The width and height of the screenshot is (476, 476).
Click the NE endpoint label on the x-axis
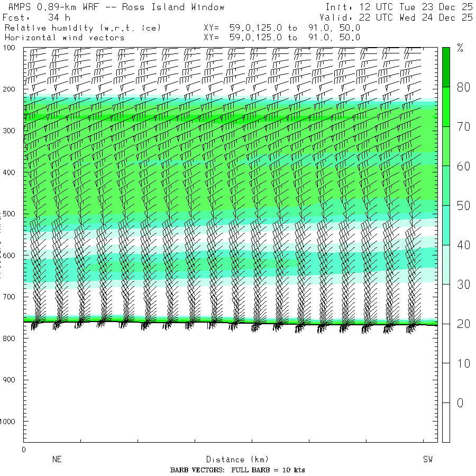tap(57, 460)
